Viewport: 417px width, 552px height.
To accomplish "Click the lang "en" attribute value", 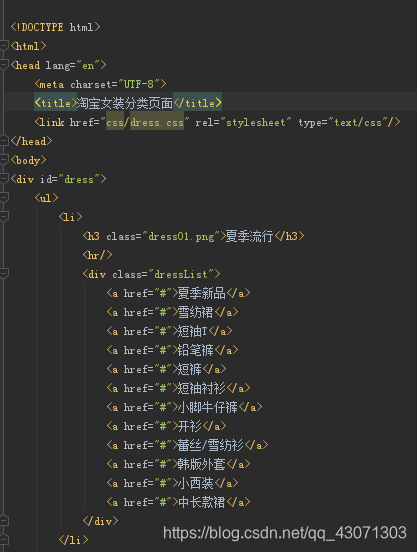I will coord(88,65).
